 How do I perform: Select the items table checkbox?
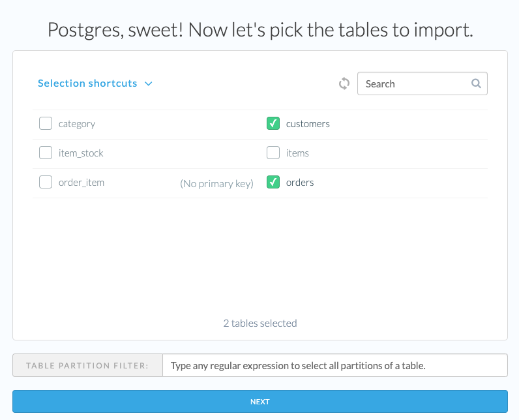click(273, 153)
